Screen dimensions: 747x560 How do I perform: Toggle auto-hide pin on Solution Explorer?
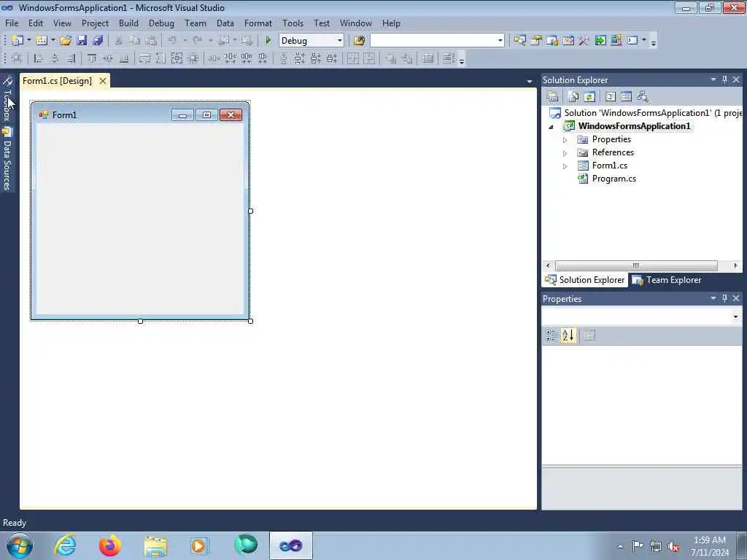[x=724, y=79]
